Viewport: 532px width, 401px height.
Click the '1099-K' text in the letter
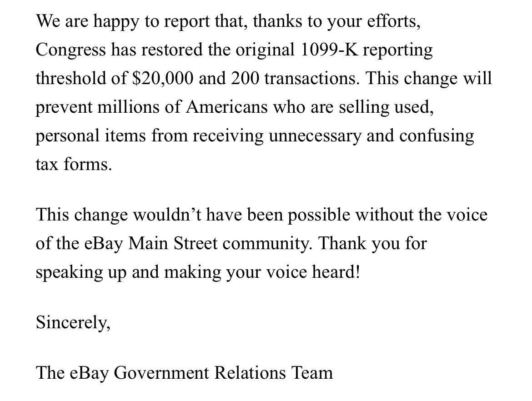(329, 50)
